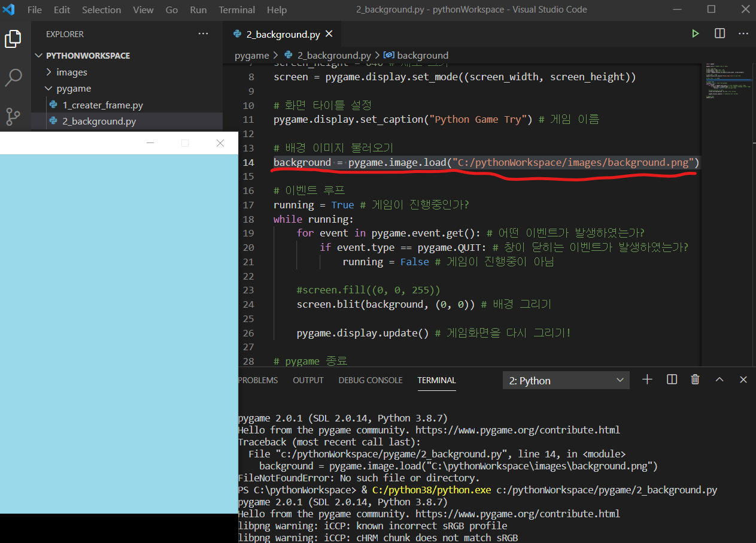Screen dimensions: 756x543
Task: Maximize the VS Code window
Action: coord(711,9)
